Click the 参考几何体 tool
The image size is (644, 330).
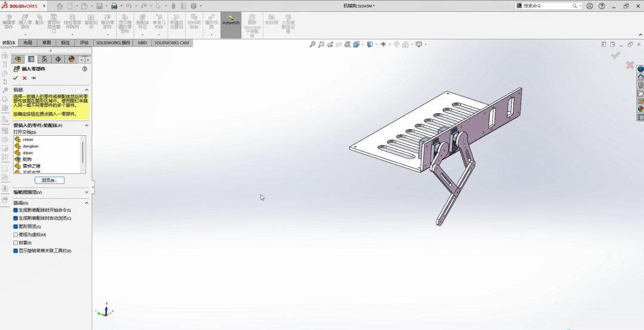[x=159, y=22]
